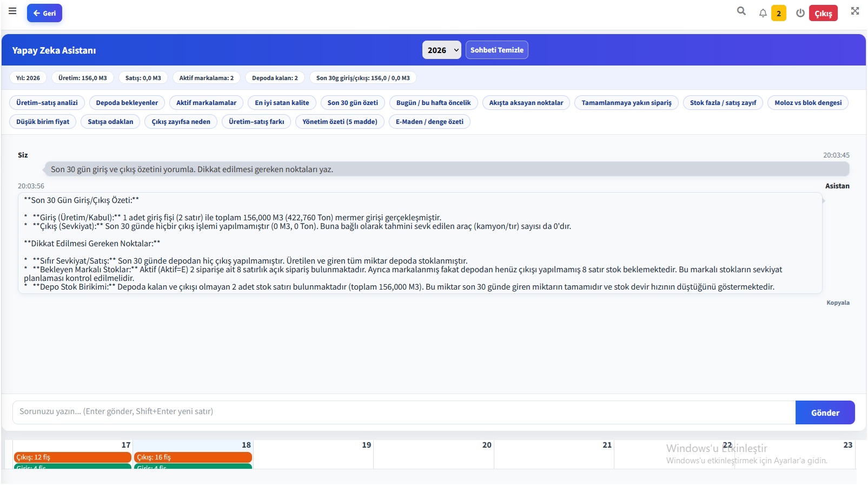868x485 pixels.
Task: Open the hamburger sidebar menu
Action: coord(12,11)
